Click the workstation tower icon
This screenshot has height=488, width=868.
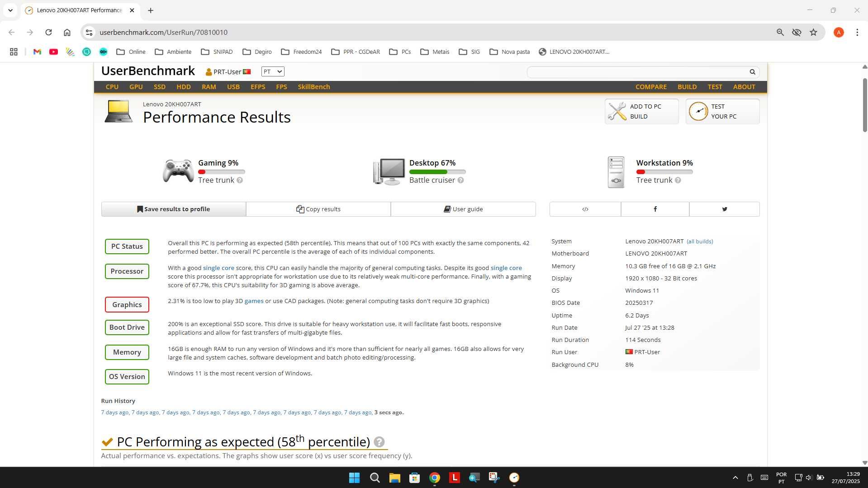[x=616, y=172]
